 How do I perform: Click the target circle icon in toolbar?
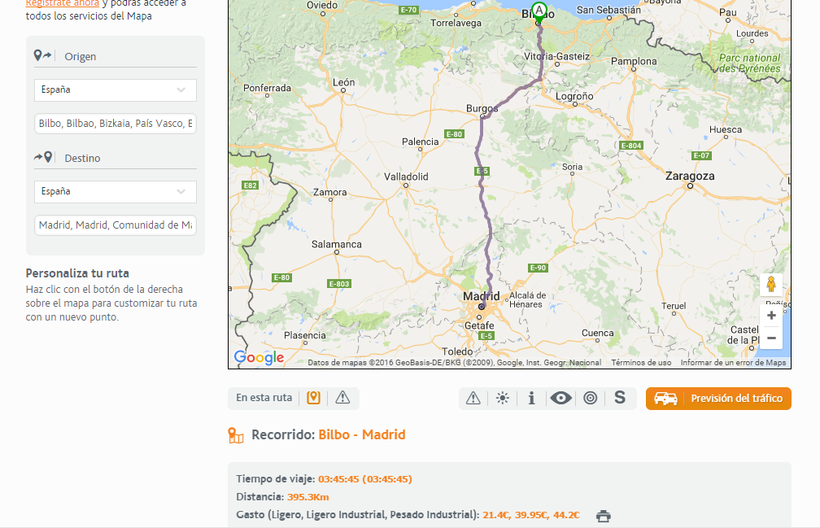(x=590, y=398)
